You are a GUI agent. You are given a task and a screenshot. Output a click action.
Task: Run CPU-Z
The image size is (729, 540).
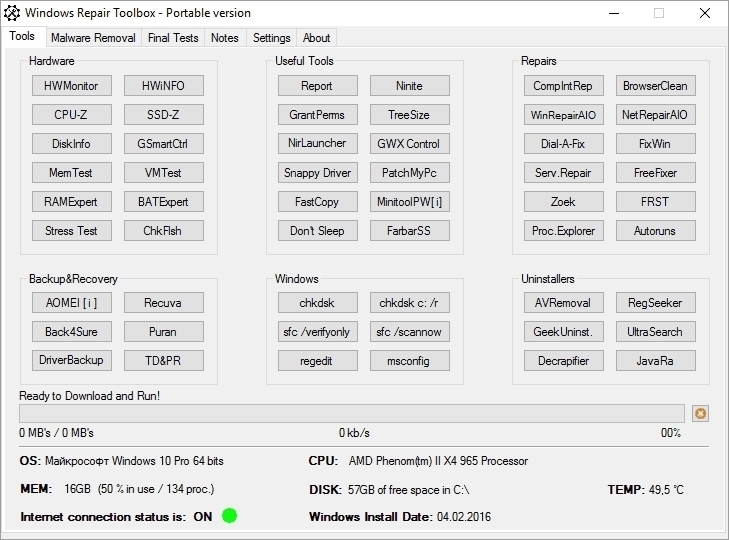pos(72,114)
